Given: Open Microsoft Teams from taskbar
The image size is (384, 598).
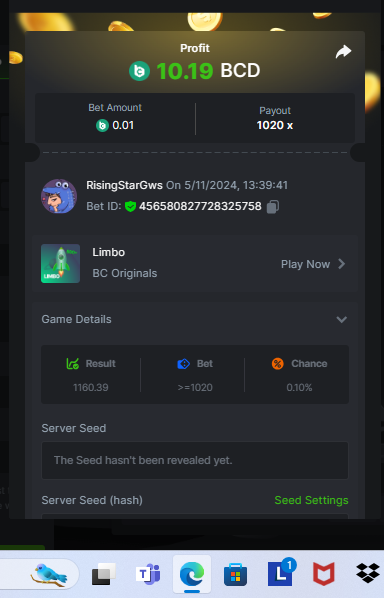Looking at the screenshot, I should point(148,574).
